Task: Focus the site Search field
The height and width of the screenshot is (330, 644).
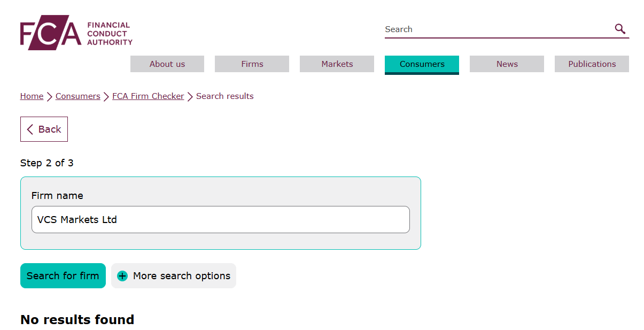Action: (x=497, y=29)
